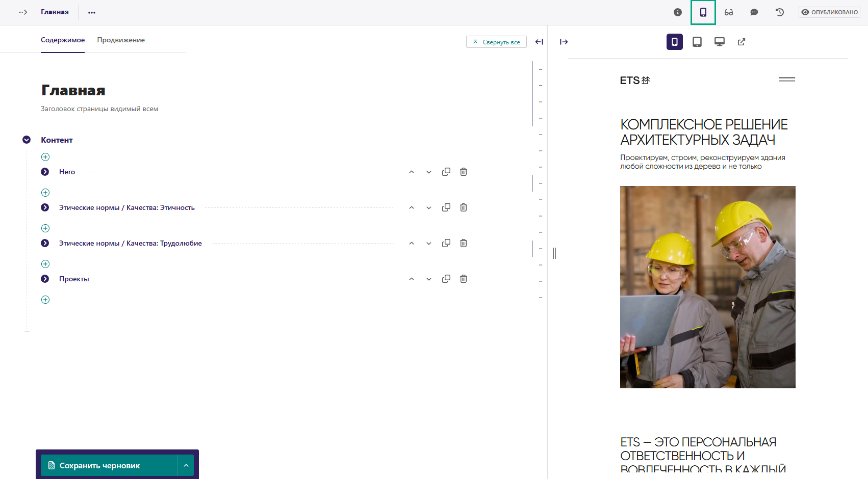Select tablet preview size
This screenshot has width=868, height=479.
tap(697, 42)
